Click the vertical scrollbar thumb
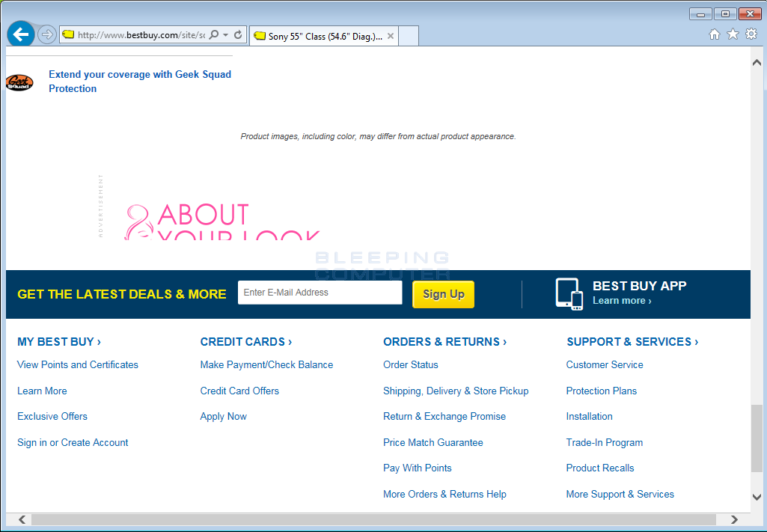 [x=757, y=438]
